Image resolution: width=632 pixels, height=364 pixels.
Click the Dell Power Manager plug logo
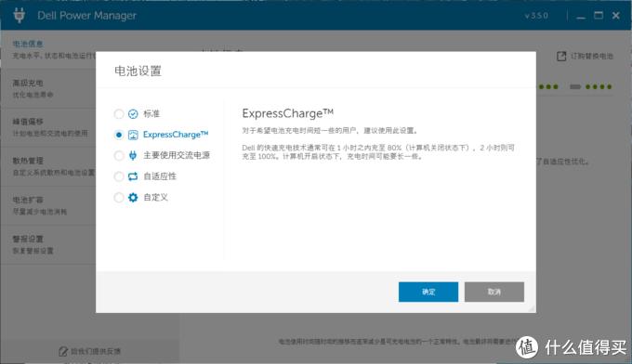[x=19, y=15]
